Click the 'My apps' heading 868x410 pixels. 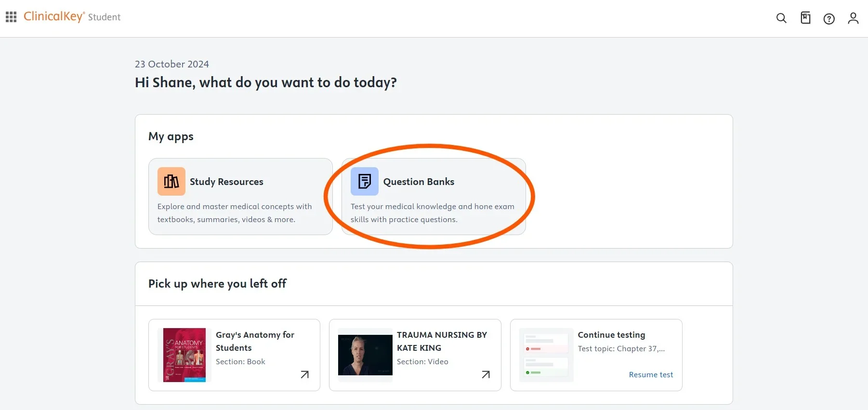click(x=171, y=136)
